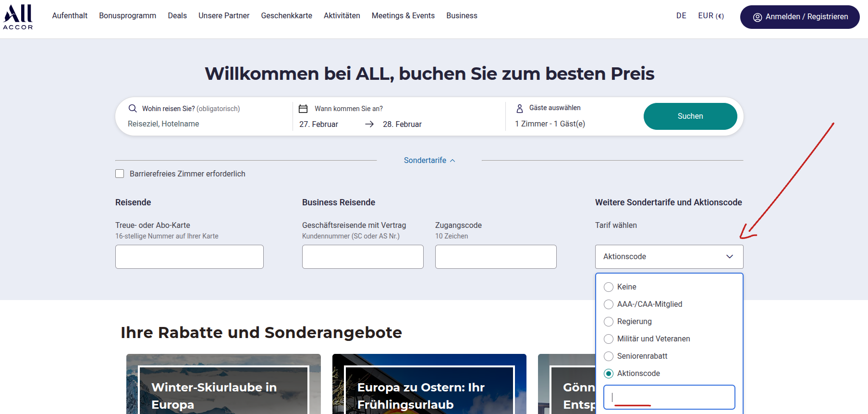868x414 pixels.
Task: Open the Aktionscode tariff dropdown
Action: click(669, 257)
